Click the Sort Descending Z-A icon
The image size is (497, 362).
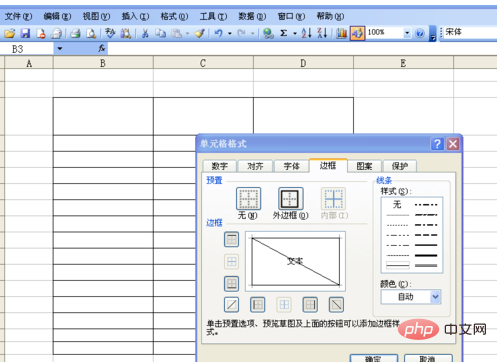322,33
